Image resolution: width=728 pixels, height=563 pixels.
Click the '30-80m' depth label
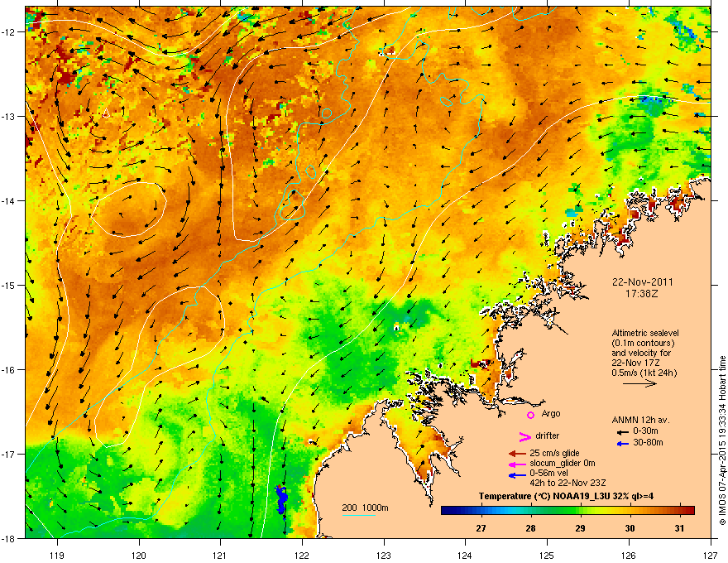[648, 443]
